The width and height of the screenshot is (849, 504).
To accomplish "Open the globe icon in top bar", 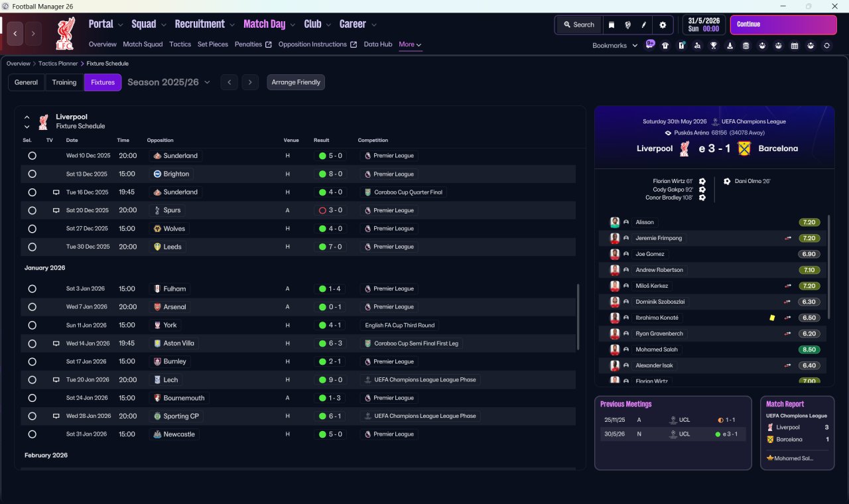I will [x=627, y=25].
